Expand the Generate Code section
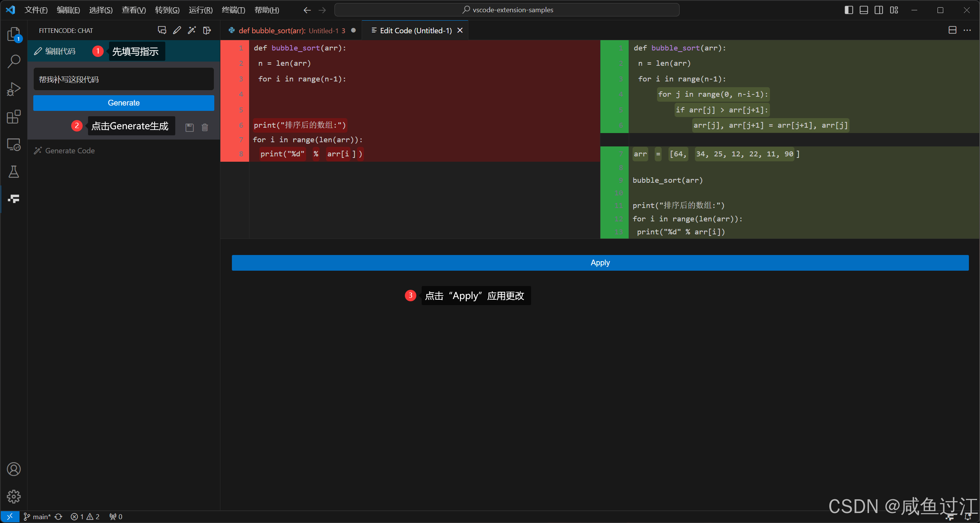The image size is (980, 523). [70, 151]
